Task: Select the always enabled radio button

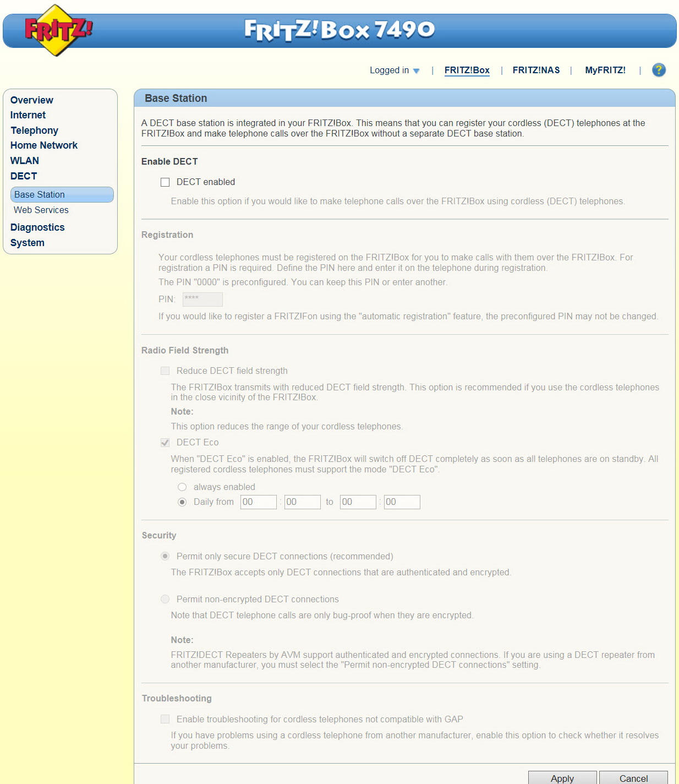Action: 182,487
